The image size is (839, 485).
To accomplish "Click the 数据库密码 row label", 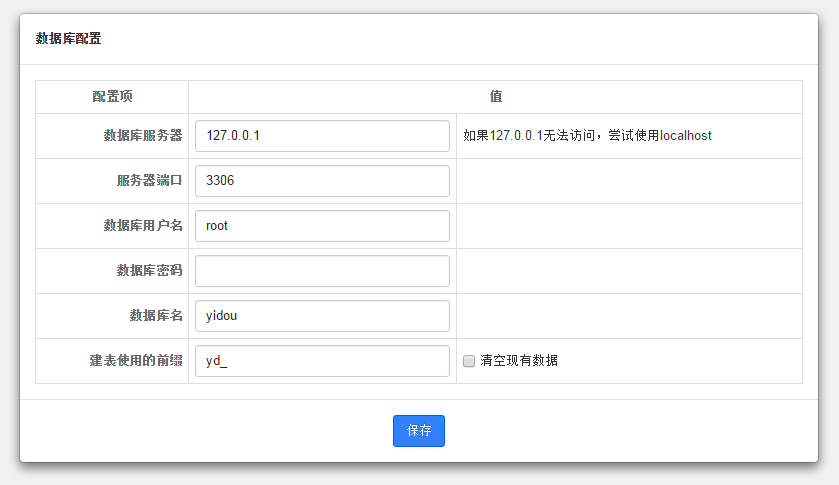I will [x=149, y=270].
